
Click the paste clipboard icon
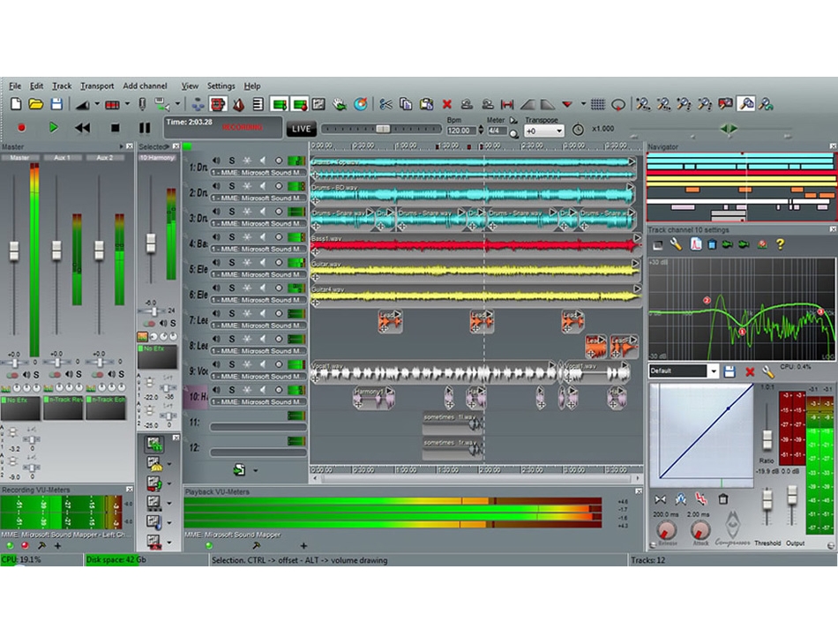[x=426, y=104]
